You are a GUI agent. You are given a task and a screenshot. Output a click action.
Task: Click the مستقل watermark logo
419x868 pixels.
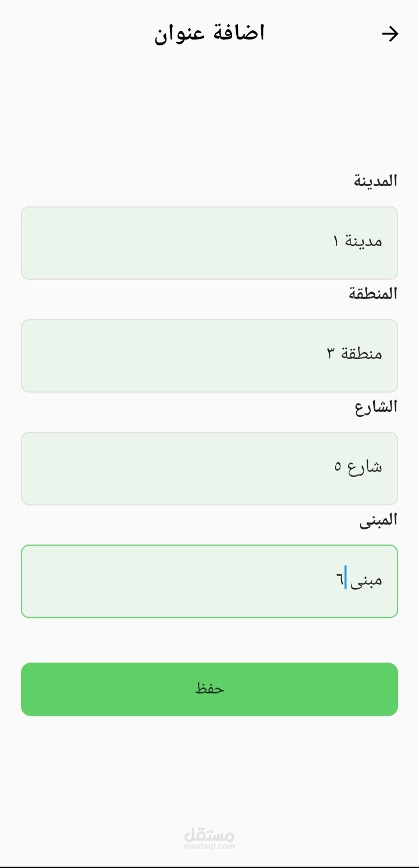(210, 835)
